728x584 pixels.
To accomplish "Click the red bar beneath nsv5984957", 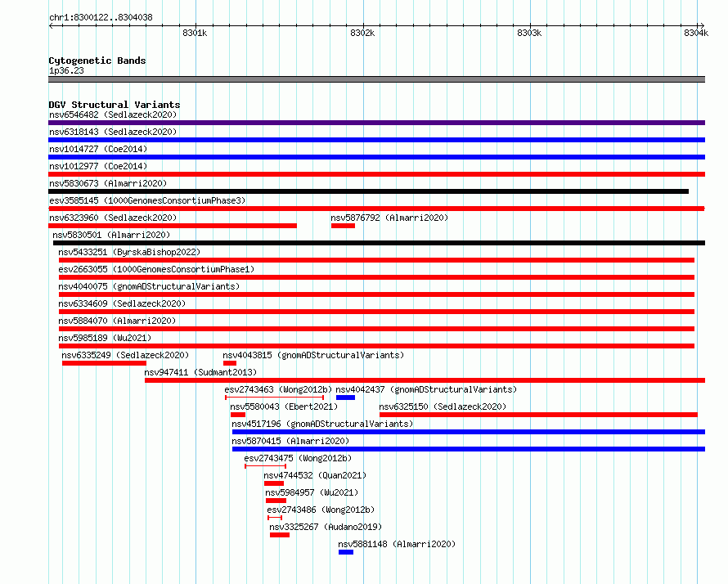I will pyautogui.click(x=276, y=501).
